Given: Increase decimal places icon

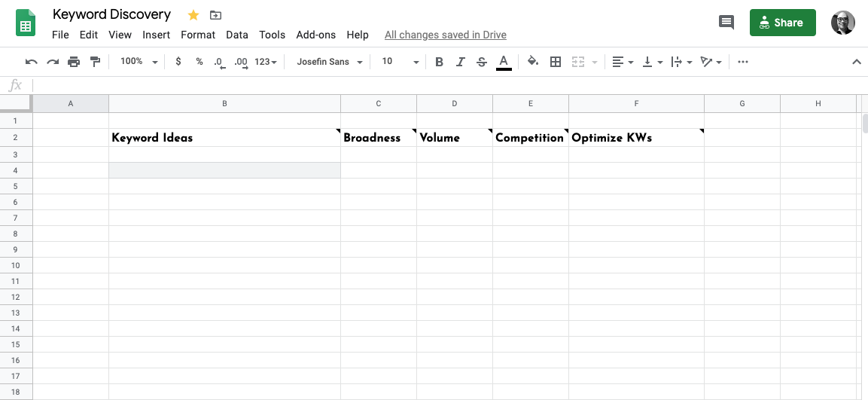Looking at the screenshot, I should pyautogui.click(x=241, y=62).
